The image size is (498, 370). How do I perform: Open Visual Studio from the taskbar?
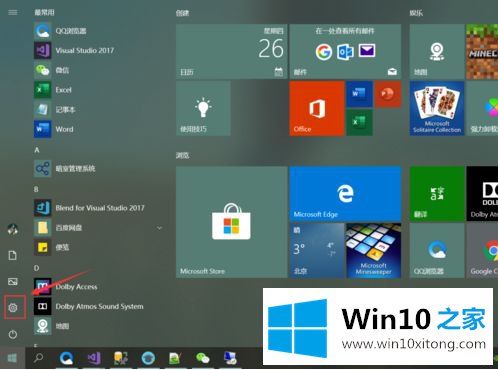pyautogui.click(x=94, y=358)
